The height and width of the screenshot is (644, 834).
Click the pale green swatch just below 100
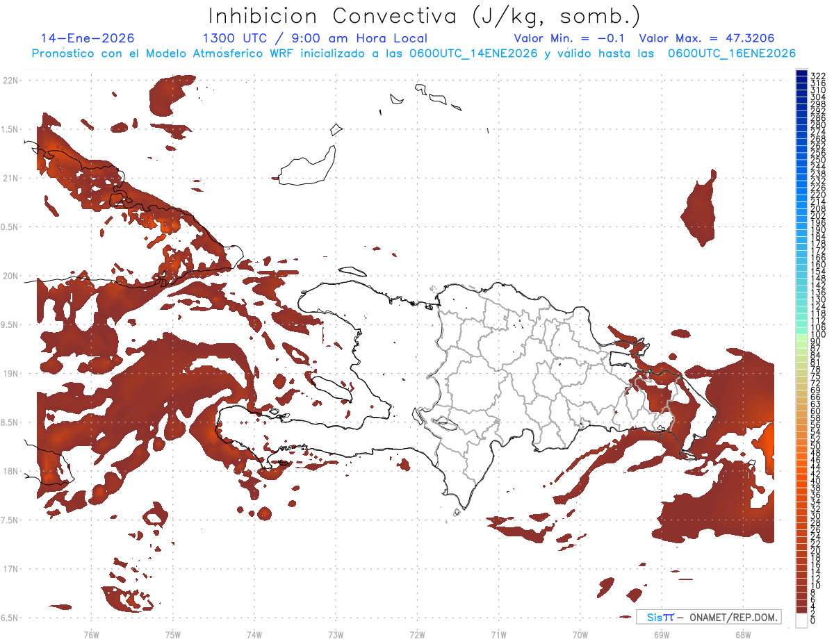[801, 338]
